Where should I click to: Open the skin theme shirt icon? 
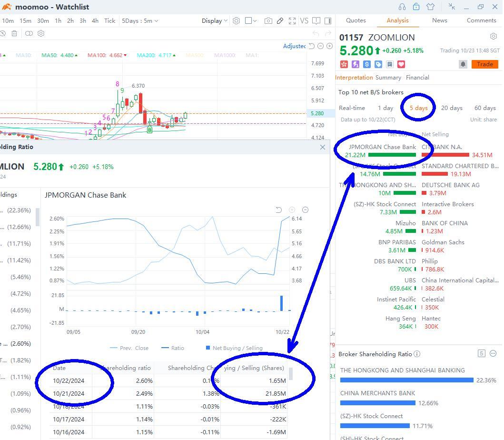coord(430,7)
